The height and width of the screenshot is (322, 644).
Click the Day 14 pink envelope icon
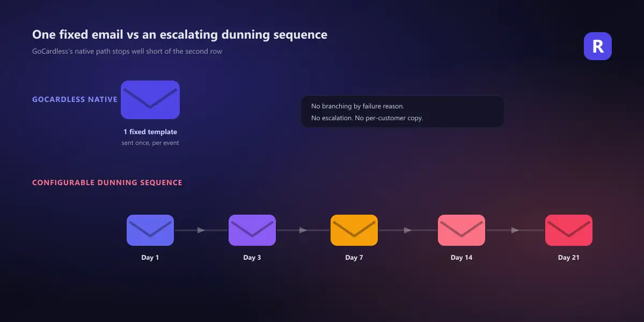pos(462,230)
